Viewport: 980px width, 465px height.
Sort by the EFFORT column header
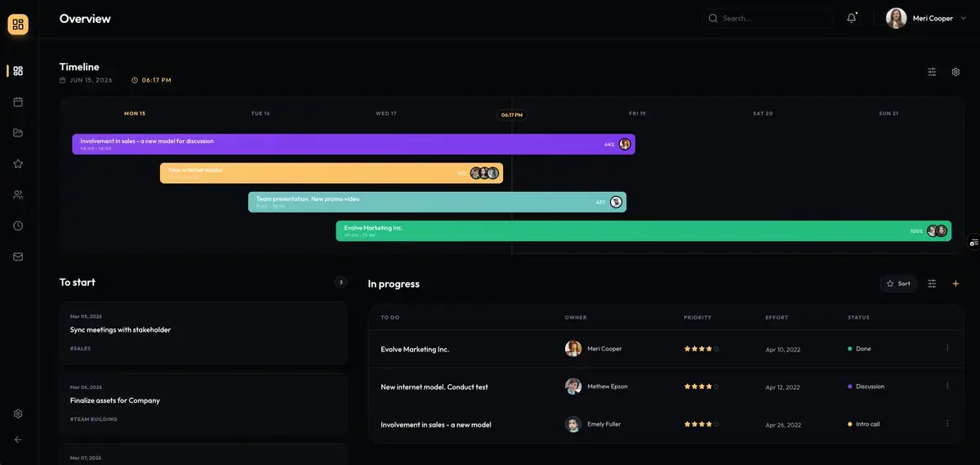(x=777, y=317)
